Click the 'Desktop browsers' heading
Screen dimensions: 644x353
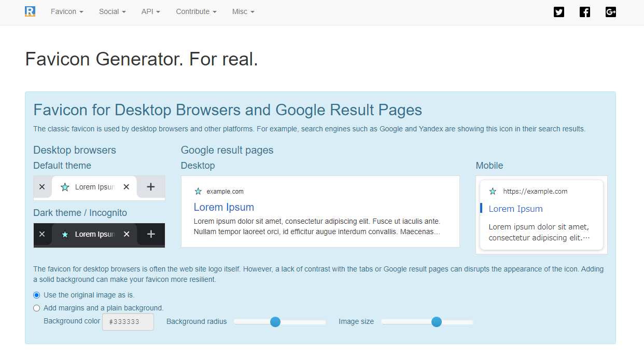75,150
